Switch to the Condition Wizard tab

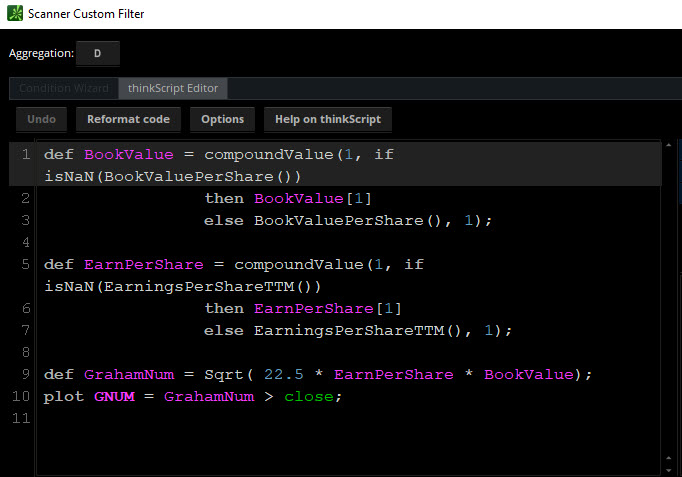64,89
